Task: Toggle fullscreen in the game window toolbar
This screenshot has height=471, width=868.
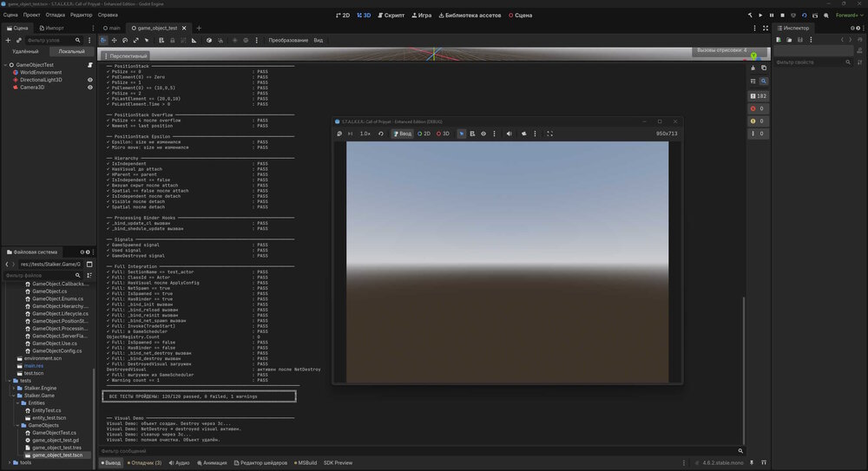Action: 549,134
